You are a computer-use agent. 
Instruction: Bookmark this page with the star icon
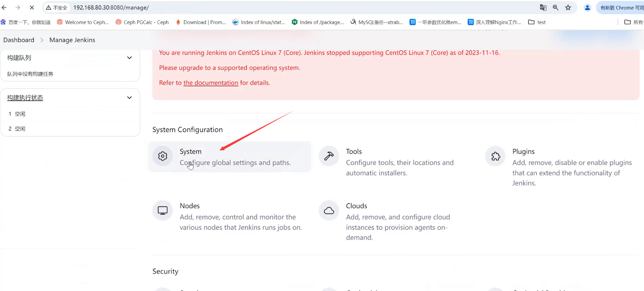(x=568, y=8)
